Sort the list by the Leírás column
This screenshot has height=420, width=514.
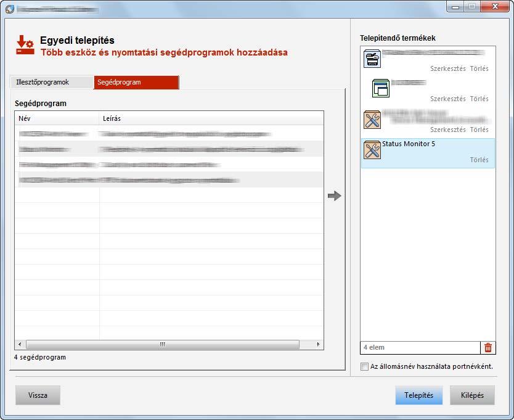point(211,118)
